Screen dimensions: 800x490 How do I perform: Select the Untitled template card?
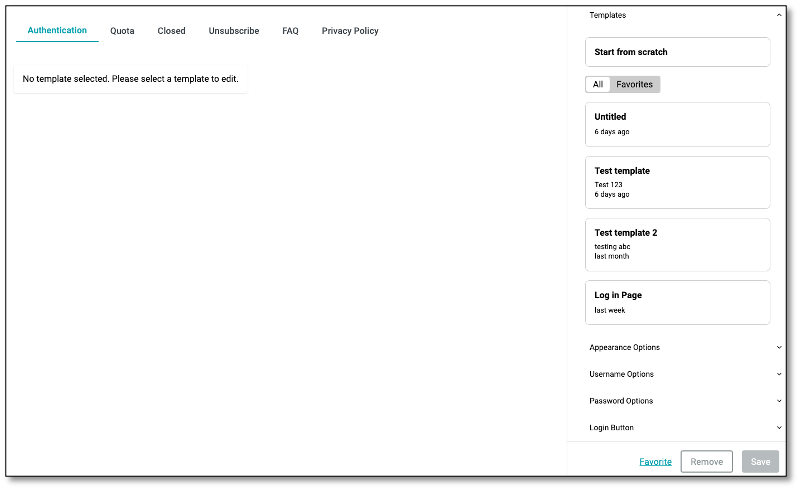pos(678,124)
